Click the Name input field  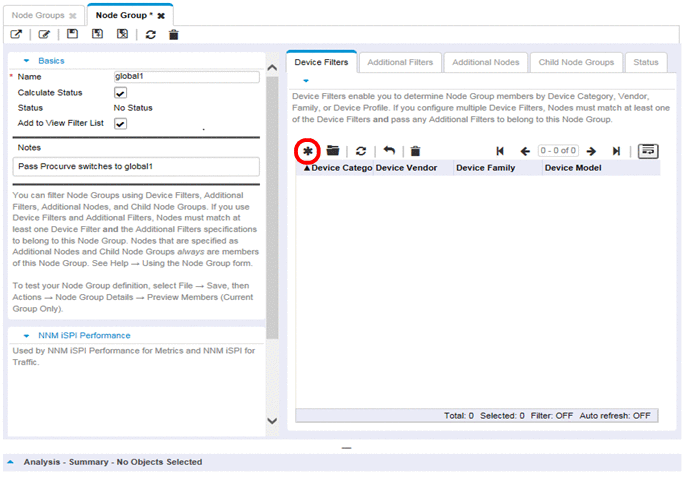point(187,77)
